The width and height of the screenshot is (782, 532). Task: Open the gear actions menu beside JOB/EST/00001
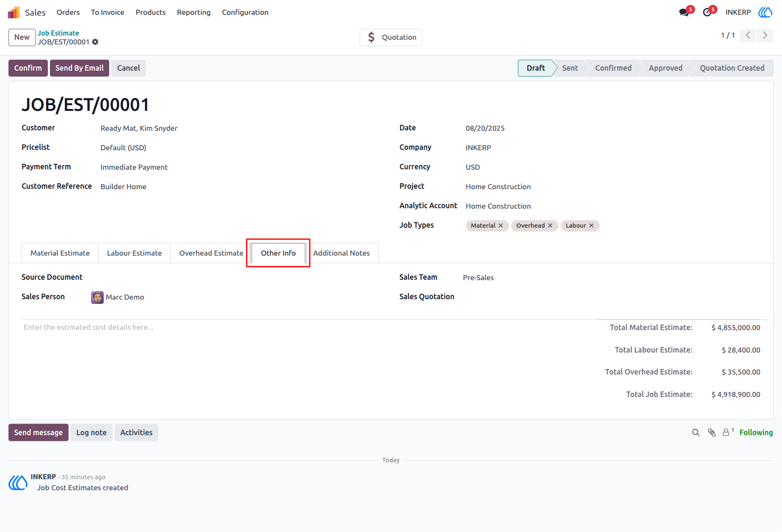coord(95,42)
